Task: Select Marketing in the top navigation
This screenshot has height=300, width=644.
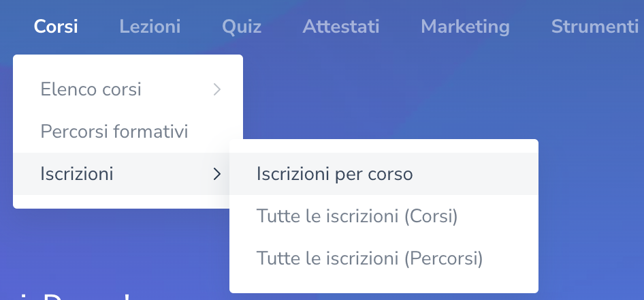Action: pyautogui.click(x=465, y=27)
